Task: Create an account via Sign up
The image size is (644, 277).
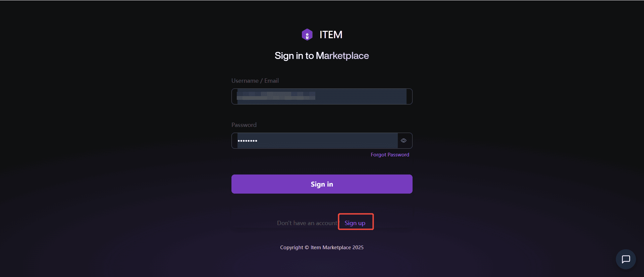Action: 355,223
